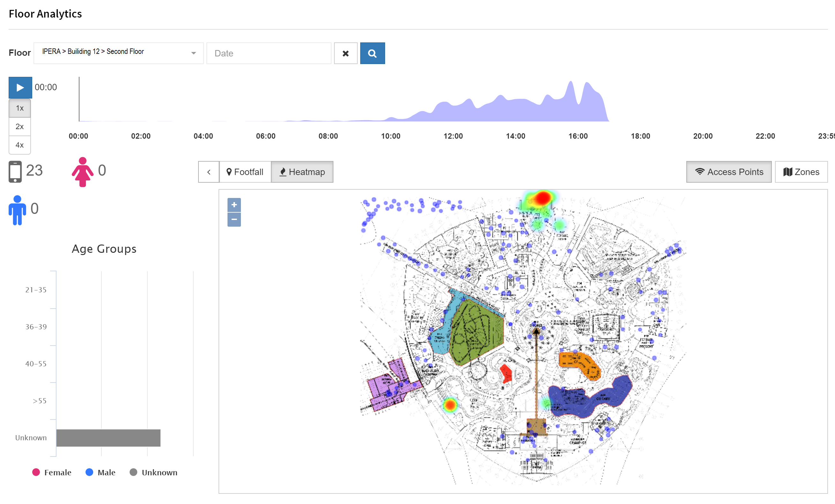Click the timeline at 20:00

(703, 136)
